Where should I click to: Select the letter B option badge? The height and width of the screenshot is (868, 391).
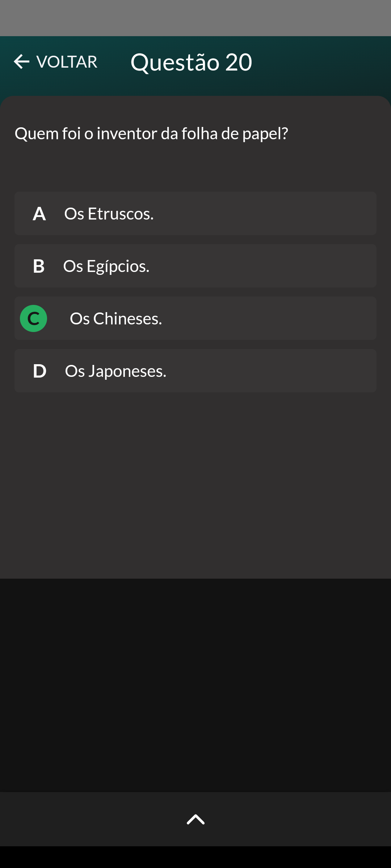point(39,266)
